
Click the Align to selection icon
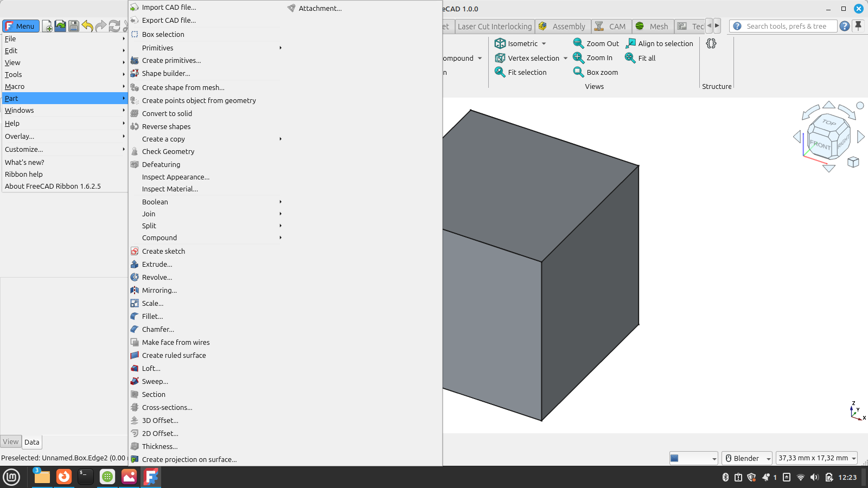pos(630,43)
